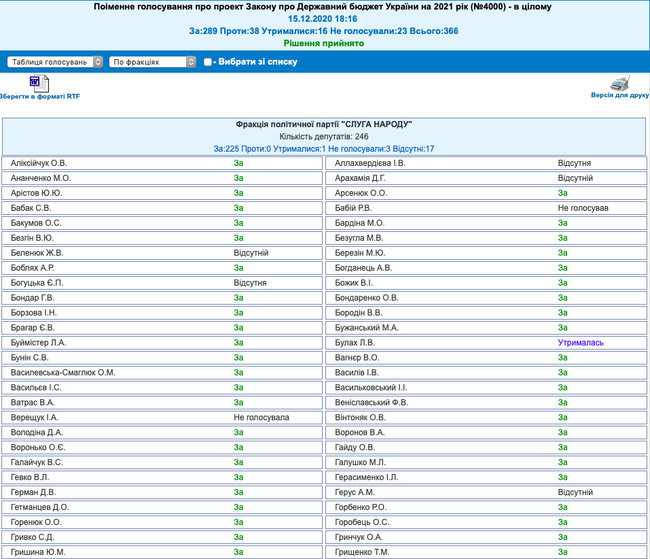
Task: Click deputy name Бужанський М.А.
Action: 367,327
